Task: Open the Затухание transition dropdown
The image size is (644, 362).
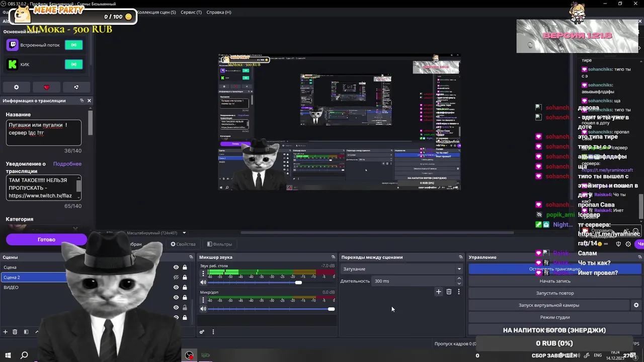Action: 402,269
